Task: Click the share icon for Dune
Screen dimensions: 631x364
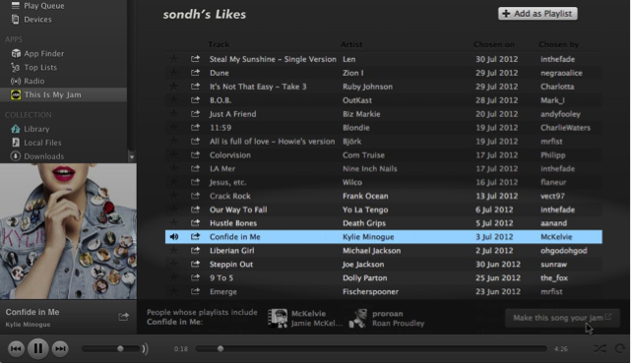Action: tap(195, 73)
